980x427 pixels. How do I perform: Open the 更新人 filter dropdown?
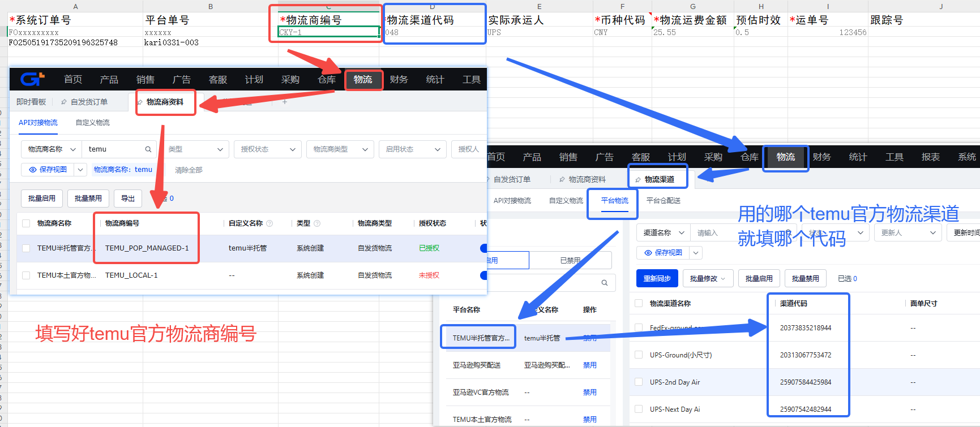(908, 233)
